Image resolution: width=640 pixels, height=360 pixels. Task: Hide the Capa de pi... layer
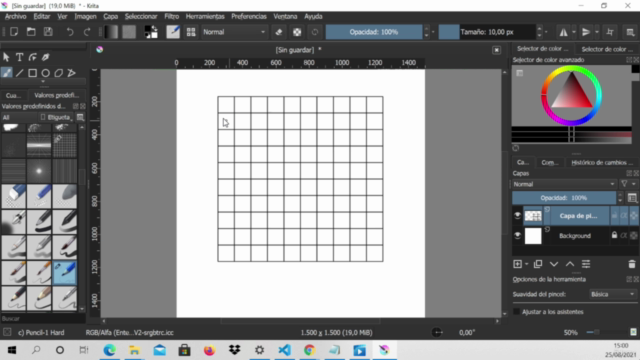(518, 216)
